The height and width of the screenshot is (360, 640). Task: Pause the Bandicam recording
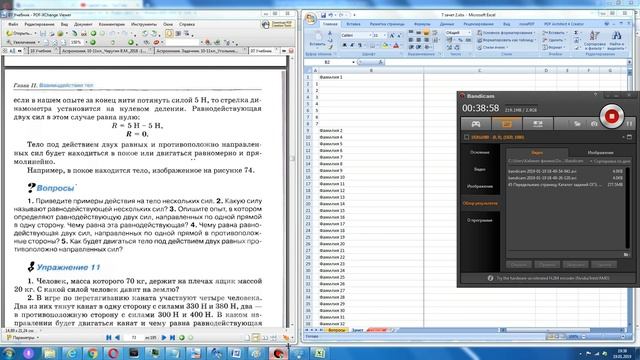click(629, 123)
